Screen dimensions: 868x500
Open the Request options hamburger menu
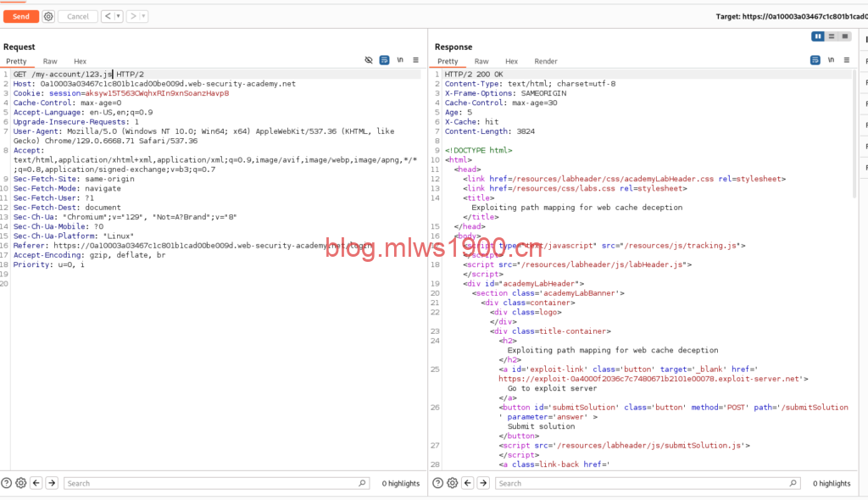[x=415, y=60]
